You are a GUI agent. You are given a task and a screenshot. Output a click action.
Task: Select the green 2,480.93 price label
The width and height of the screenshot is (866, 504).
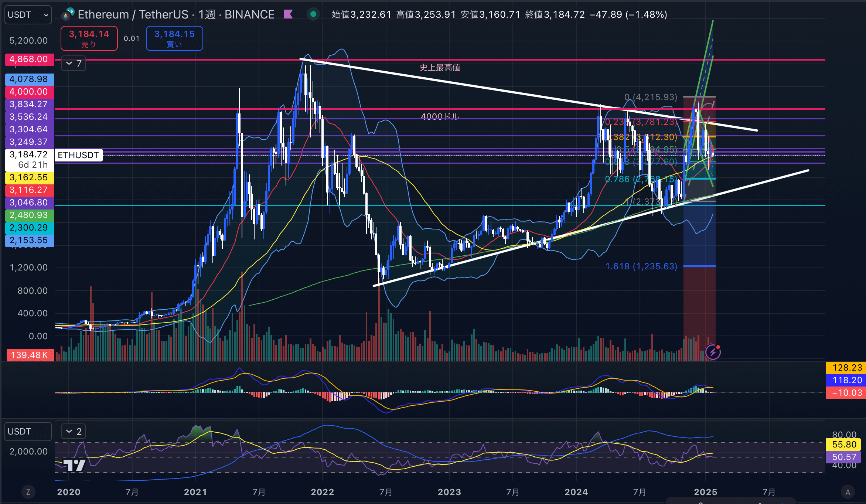point(29,215)
